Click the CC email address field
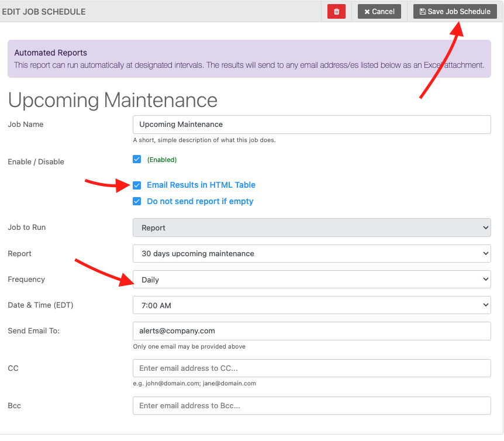504x441 pixels. pyautogui.click(x=312, y=368)
